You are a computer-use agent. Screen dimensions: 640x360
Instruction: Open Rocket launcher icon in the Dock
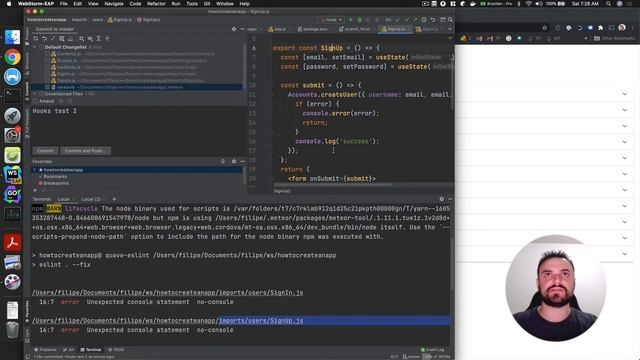pos(12,116)
